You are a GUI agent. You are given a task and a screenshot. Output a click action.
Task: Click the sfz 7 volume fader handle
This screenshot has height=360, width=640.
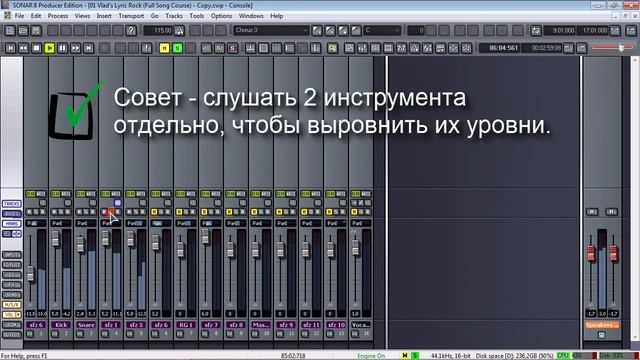click(x=205, y=237)
